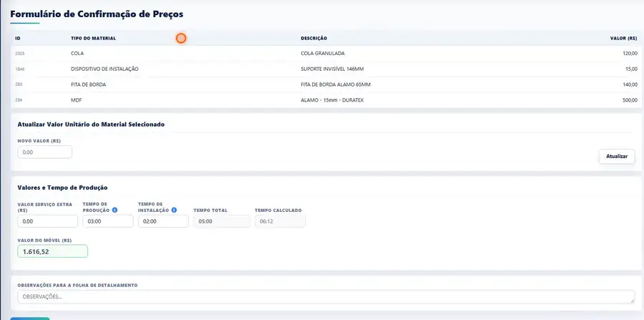Viewport: 644px width, 320px height.
Task: Click the Atualizar Valor Unitário section title
Action: pos(91,124)
